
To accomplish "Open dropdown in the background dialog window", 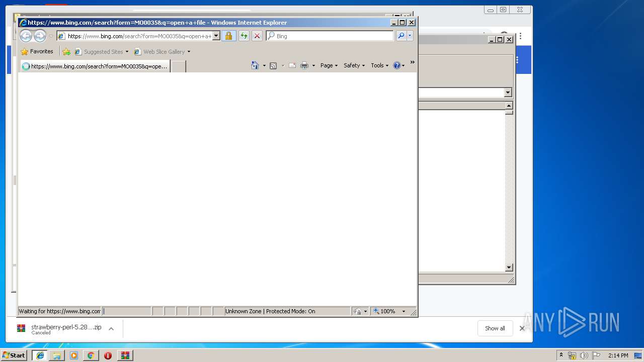I will point(508,93).
